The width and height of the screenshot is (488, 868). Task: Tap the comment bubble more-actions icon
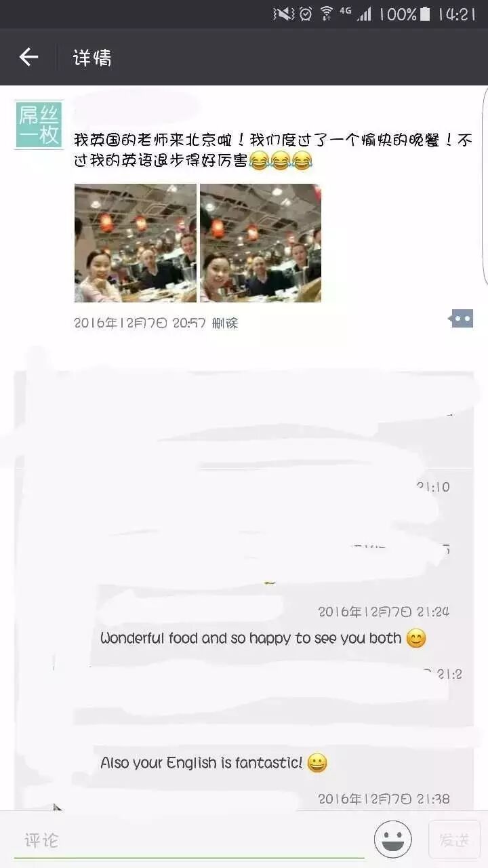[462, 318]
